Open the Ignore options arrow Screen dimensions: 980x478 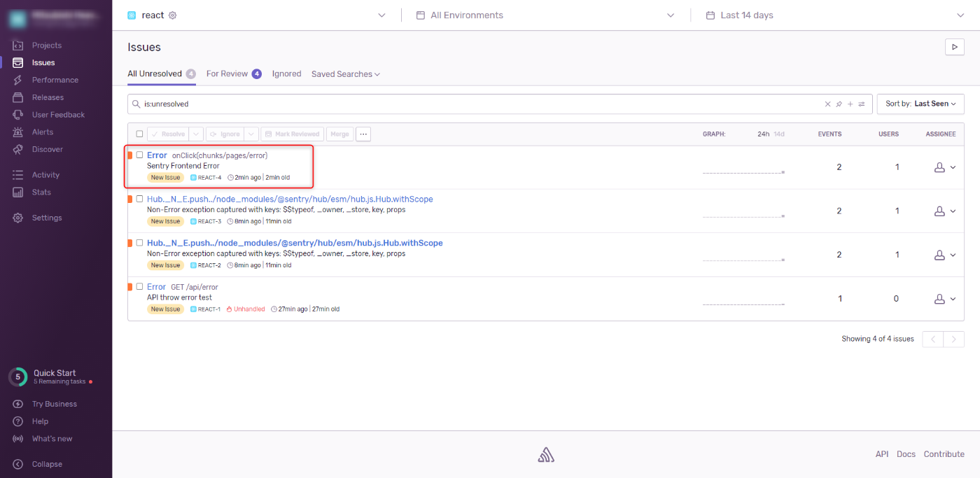click(251, 134)
